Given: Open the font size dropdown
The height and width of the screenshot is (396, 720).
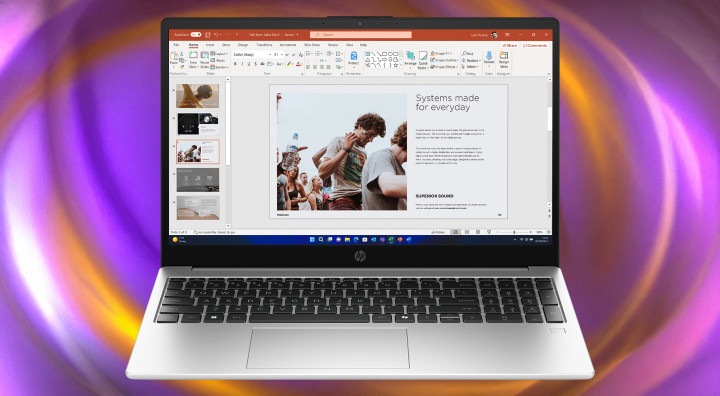Looking at the screenshot, I should tap(279, 55).
